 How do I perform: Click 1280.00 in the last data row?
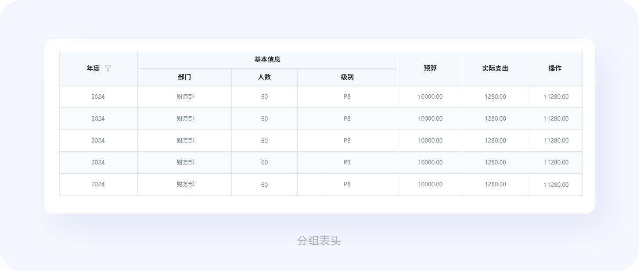click(x=495, y=184)
